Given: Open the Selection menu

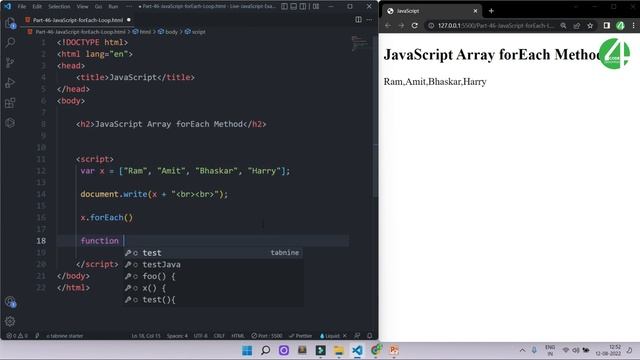Looking at the screenshot, I should 59,7.
